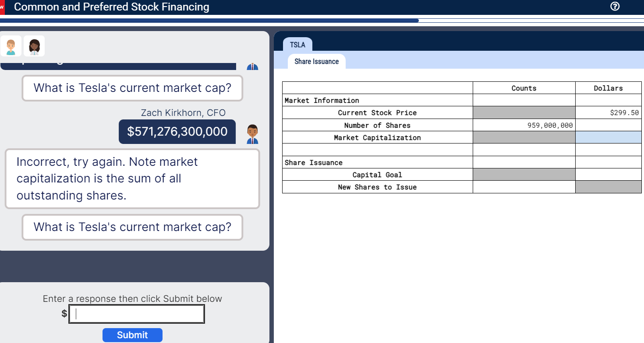Click the lesson progress bar

coord(322,21)
